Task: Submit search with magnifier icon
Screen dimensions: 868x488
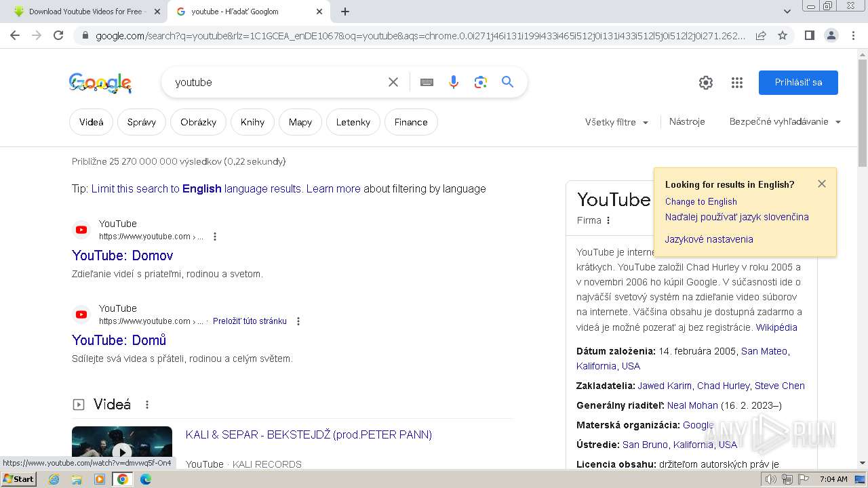Action: point(507,82)
